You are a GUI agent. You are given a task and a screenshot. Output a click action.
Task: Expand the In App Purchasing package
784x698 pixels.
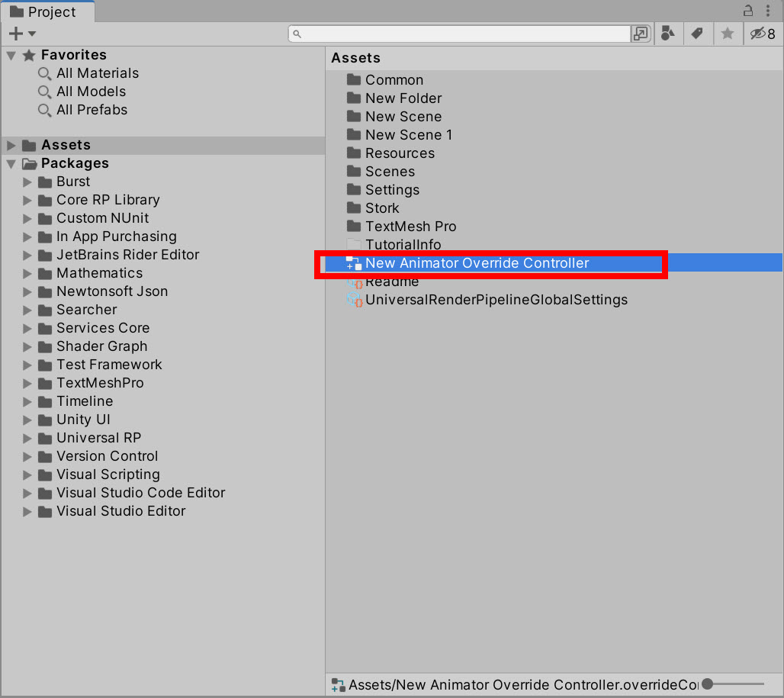click(27, 237)
